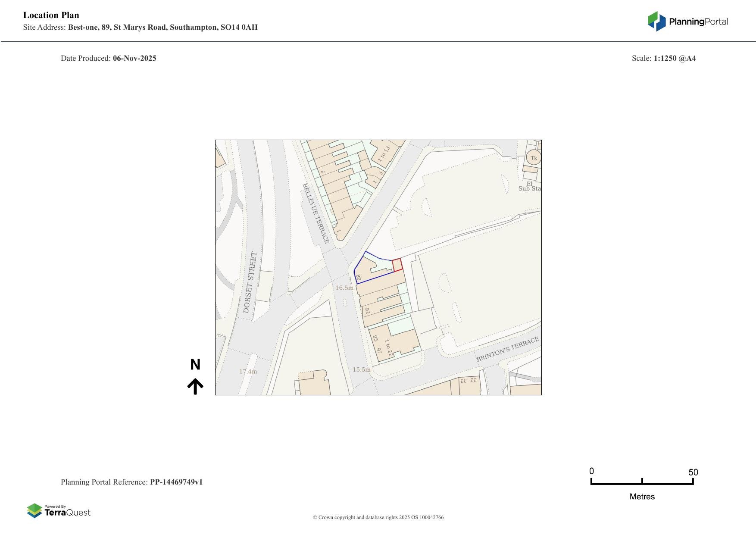Click the 16.5m spot height label
The width and height of the screenshot is (756, 535).
coord(344,288)
